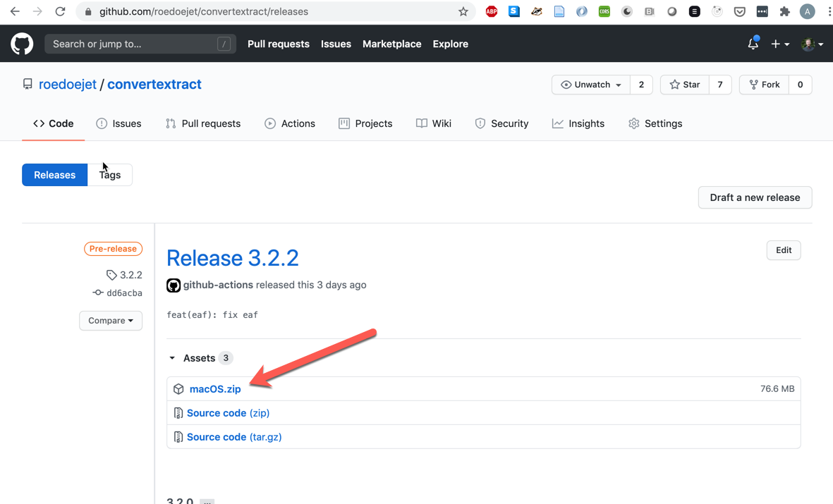Bookmark this page with the star icon

click(x=463, y=12)
